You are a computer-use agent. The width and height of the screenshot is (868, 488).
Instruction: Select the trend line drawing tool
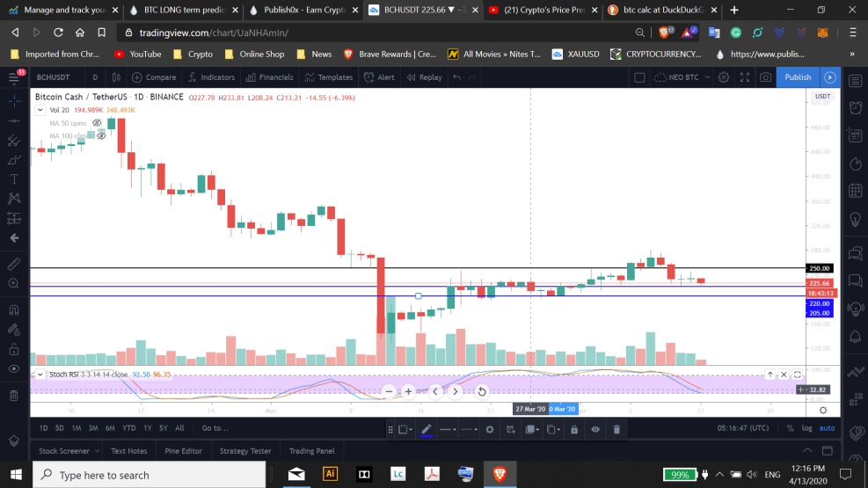click(x=14, y=120)
